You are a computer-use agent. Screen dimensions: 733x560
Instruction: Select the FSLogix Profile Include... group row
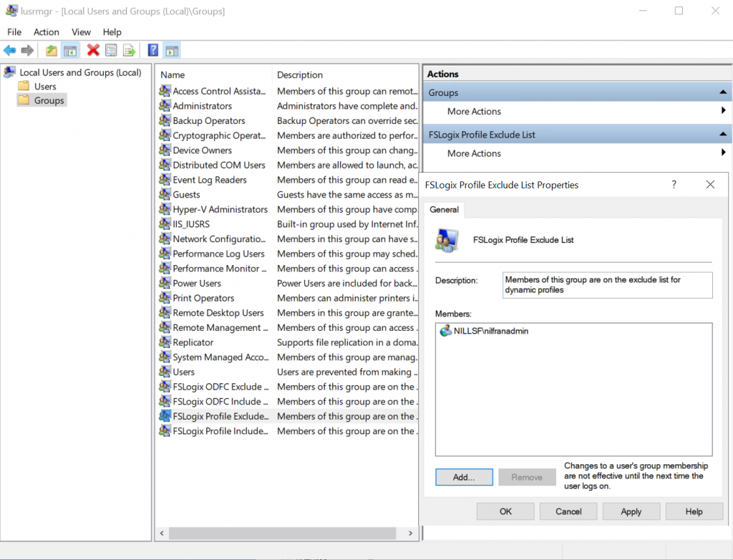(x=288, y=431)
